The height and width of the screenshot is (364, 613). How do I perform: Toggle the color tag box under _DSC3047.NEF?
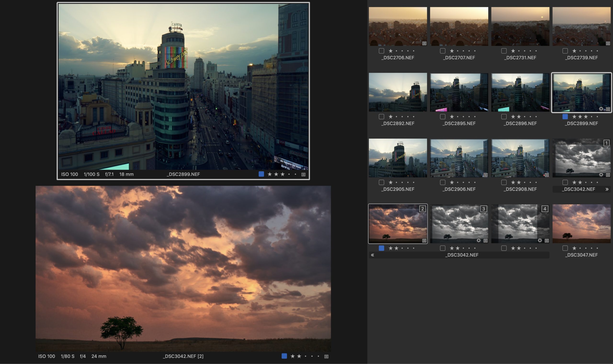click(x=565, y=248)
